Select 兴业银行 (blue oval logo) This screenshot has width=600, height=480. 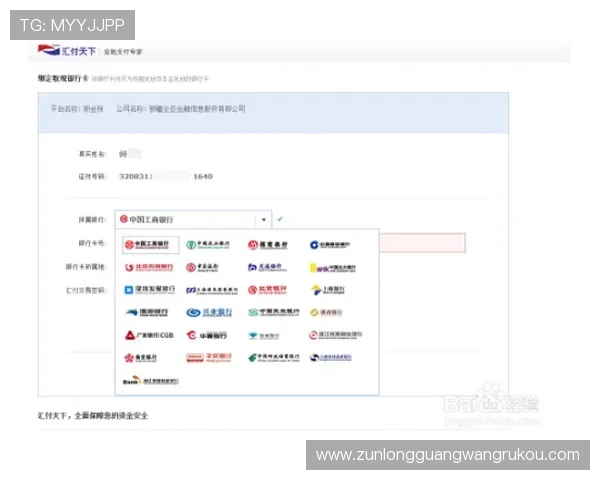pos(209,312)
